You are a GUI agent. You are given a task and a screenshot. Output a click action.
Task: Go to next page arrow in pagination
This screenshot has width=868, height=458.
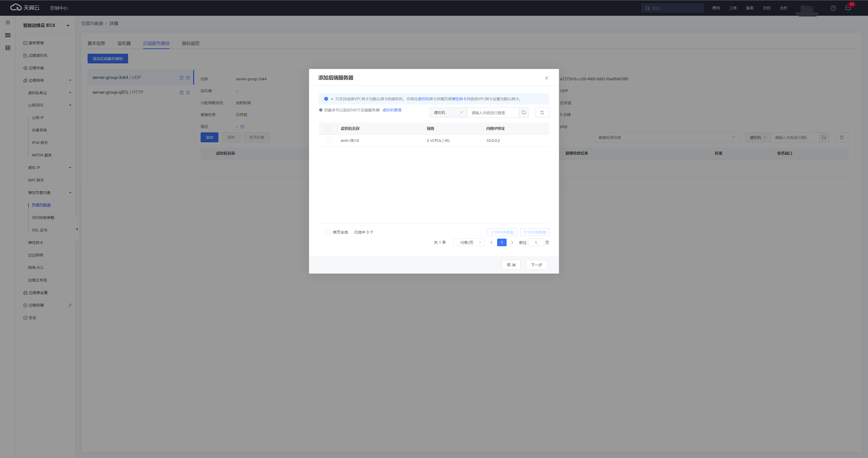(512, 243)
